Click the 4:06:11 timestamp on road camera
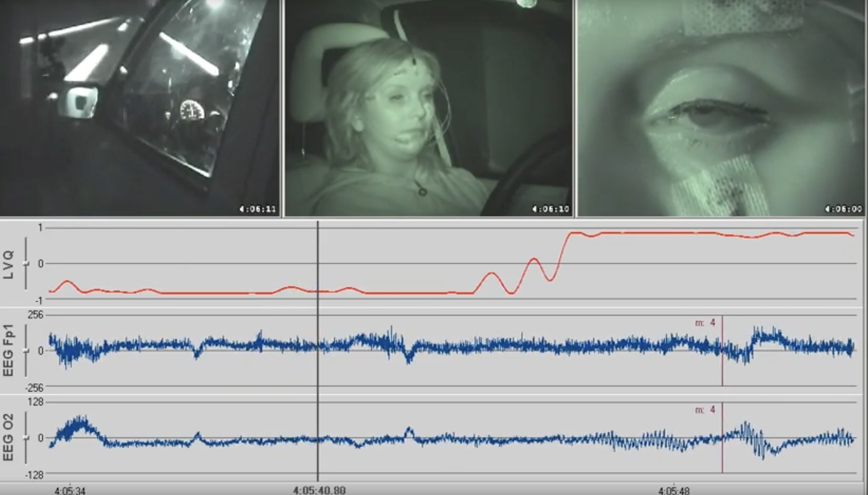Screen dimensions: 868x495 (x=257, y=209)
